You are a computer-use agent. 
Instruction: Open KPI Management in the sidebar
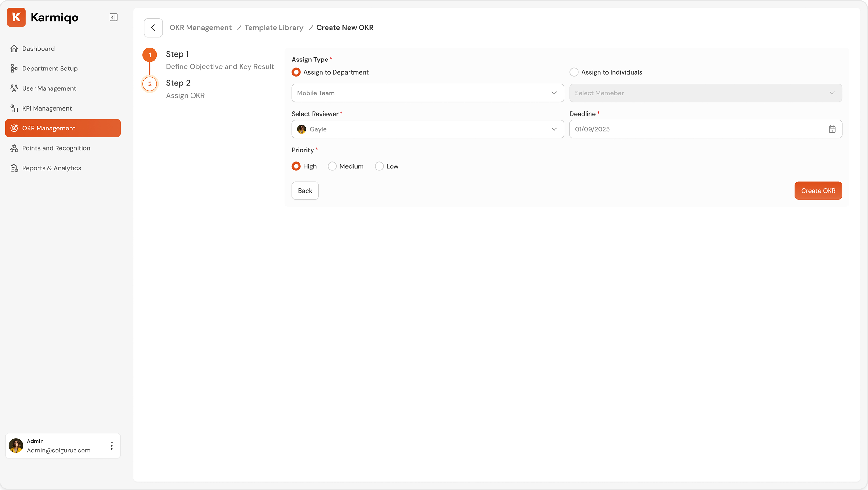point(63,108)
